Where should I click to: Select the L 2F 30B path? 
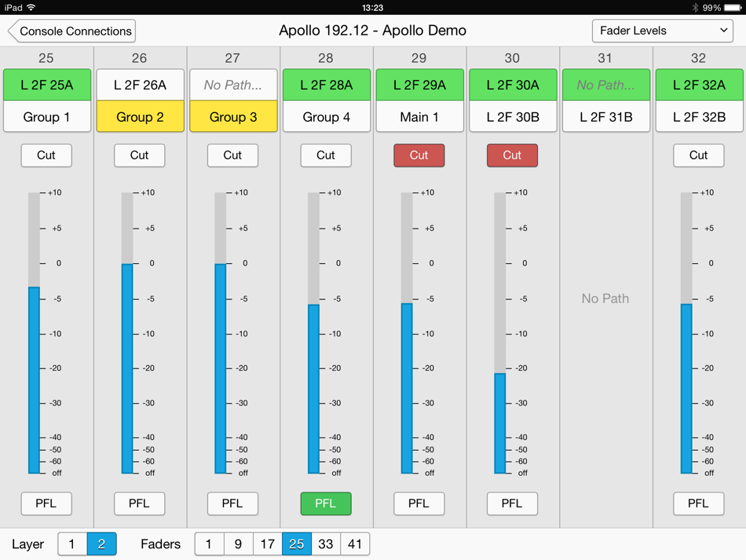(513, 116)
